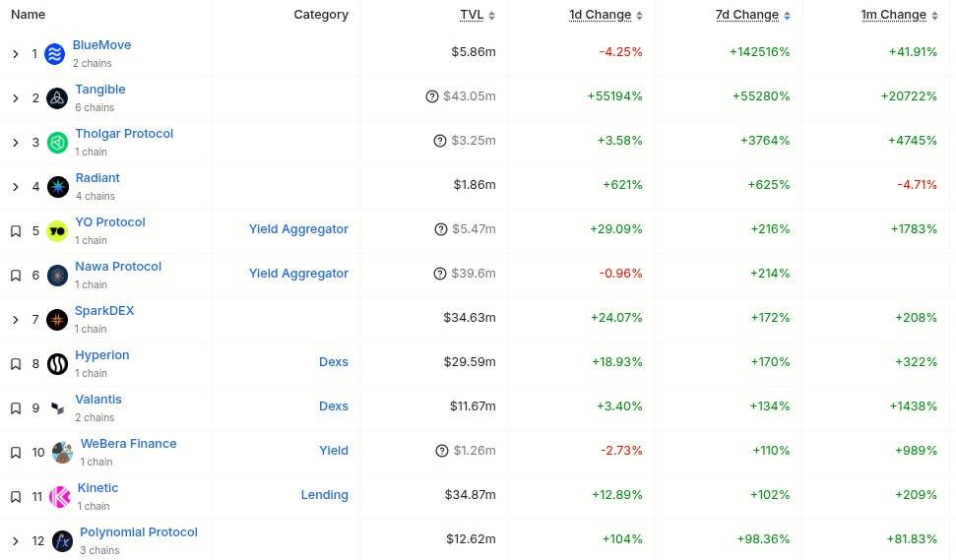Expand the SparkDEX row

[16, 320]
